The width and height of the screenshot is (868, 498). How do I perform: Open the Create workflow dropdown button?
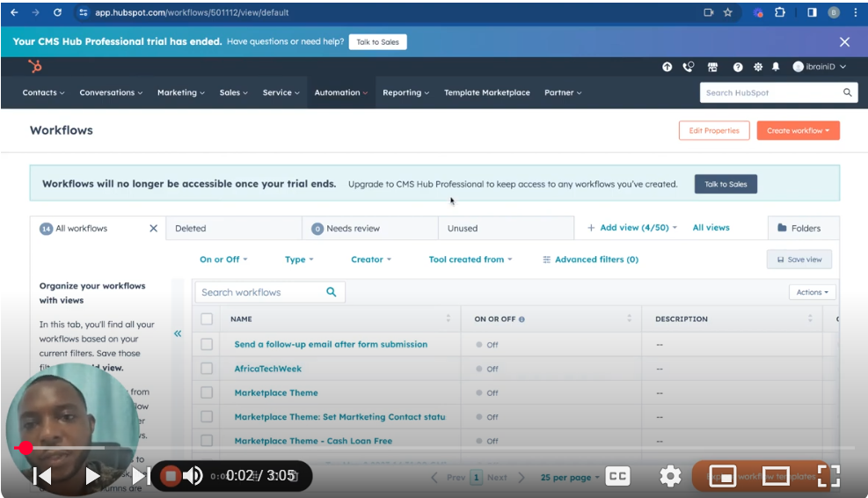tap(798, 131)
